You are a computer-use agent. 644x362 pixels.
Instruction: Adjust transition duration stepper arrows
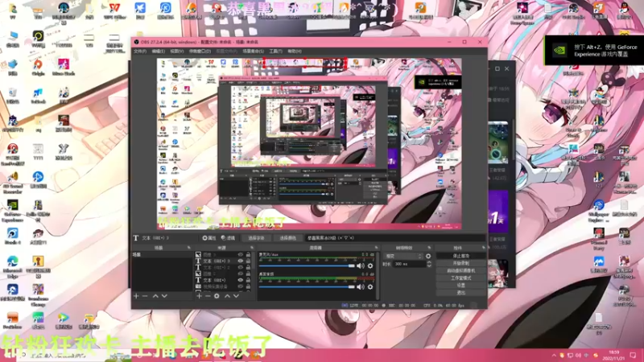click(x=429, y=265)
